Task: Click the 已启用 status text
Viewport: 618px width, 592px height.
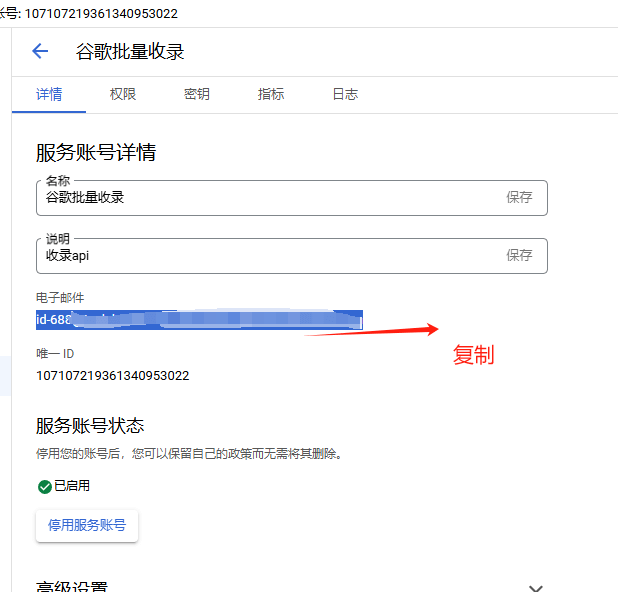Action: pos(72,486)
